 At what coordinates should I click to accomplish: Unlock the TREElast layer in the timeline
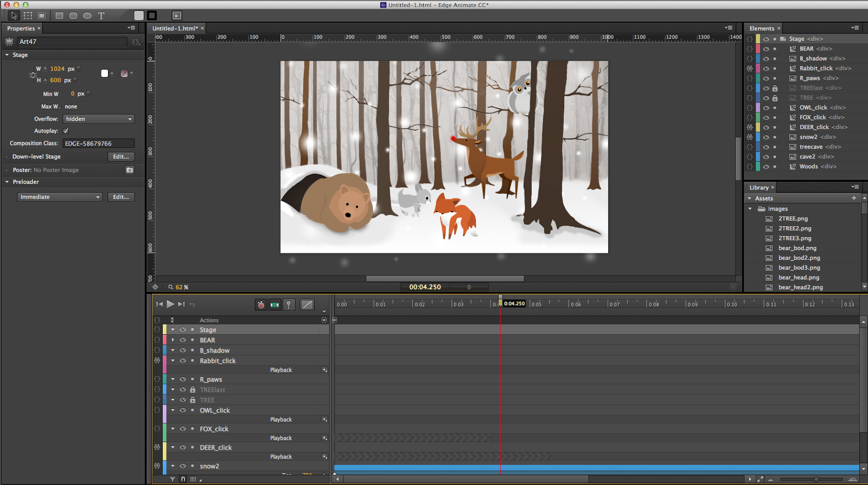pos(193,390)
